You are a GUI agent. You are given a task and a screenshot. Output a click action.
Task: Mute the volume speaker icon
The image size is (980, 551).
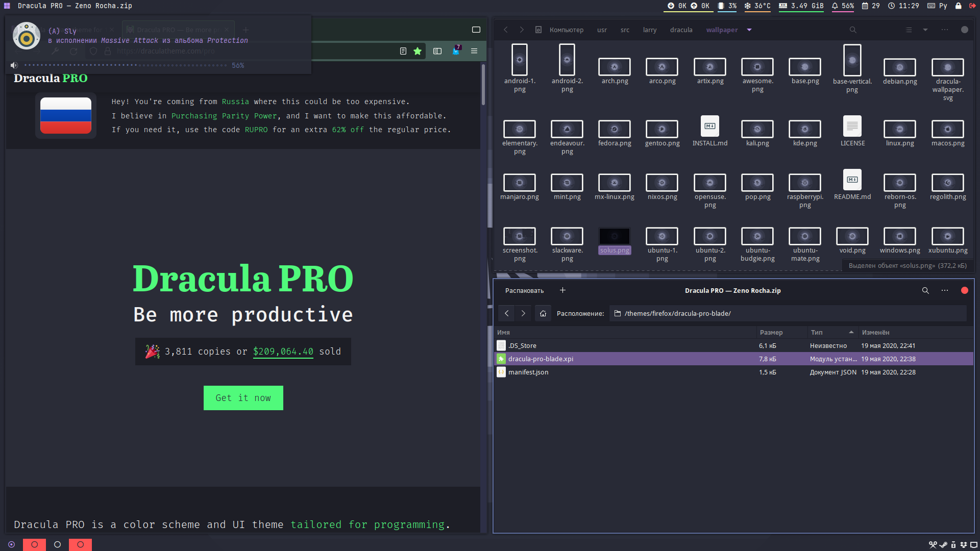(14, 65)
